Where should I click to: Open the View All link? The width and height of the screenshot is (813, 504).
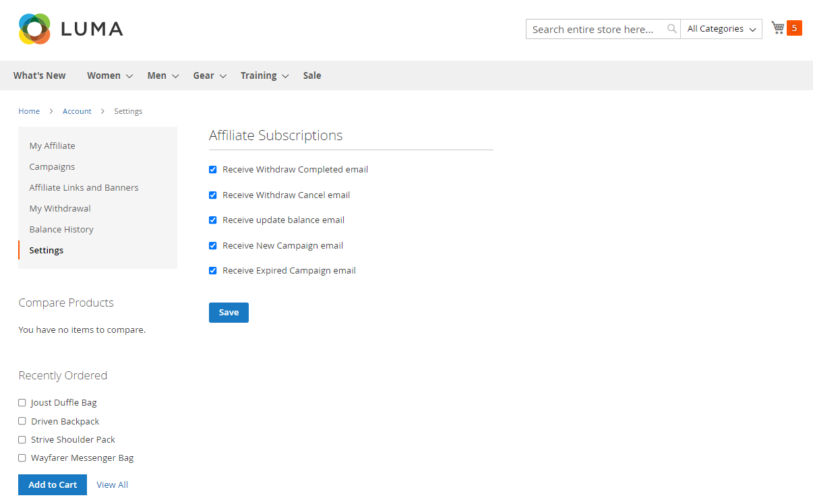click(x=112, y=484)
